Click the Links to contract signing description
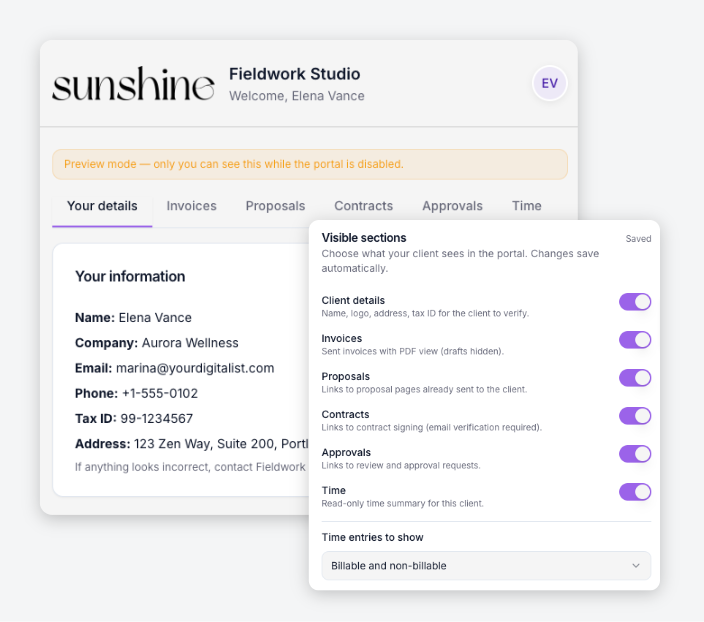This screenshot has height=622, width=704. [x=431, y=427]
